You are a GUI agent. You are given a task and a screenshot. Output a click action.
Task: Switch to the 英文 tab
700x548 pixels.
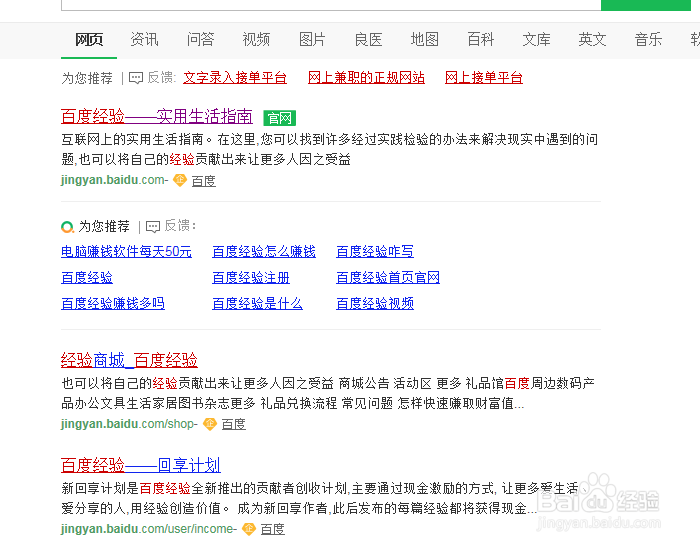pos(592,40)
